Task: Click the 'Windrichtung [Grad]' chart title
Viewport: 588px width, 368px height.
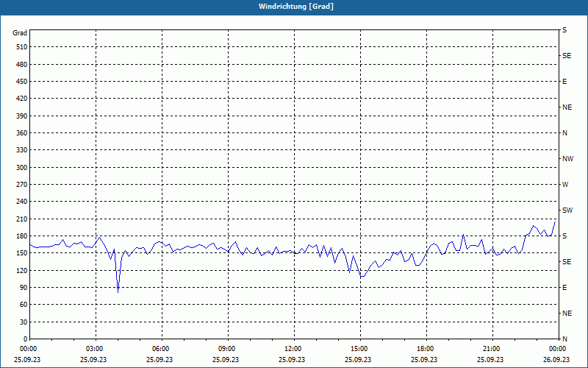Action: point(296,7)
